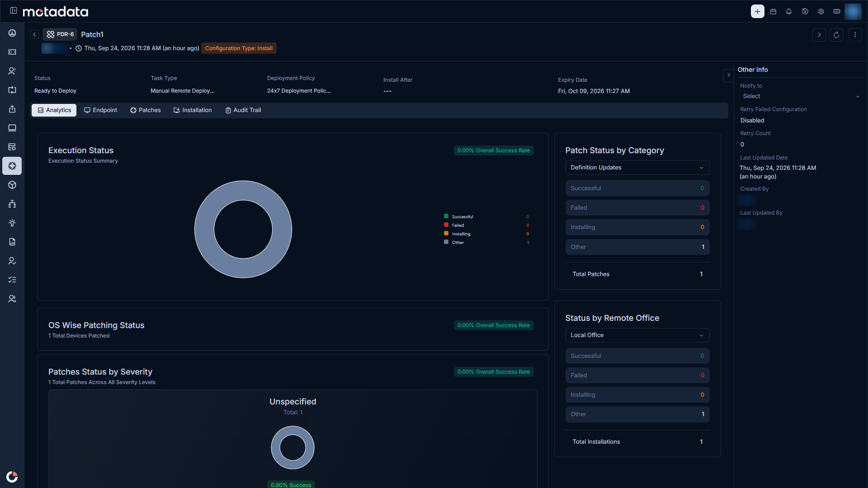
Task: Open the release upload icon in the sidebar
Action: [x=12, y=109]
